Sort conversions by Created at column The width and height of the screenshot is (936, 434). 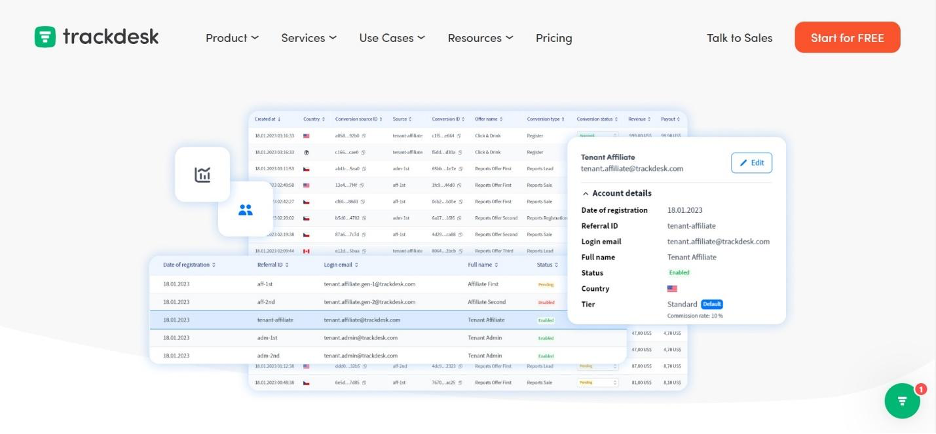[267, 119]
